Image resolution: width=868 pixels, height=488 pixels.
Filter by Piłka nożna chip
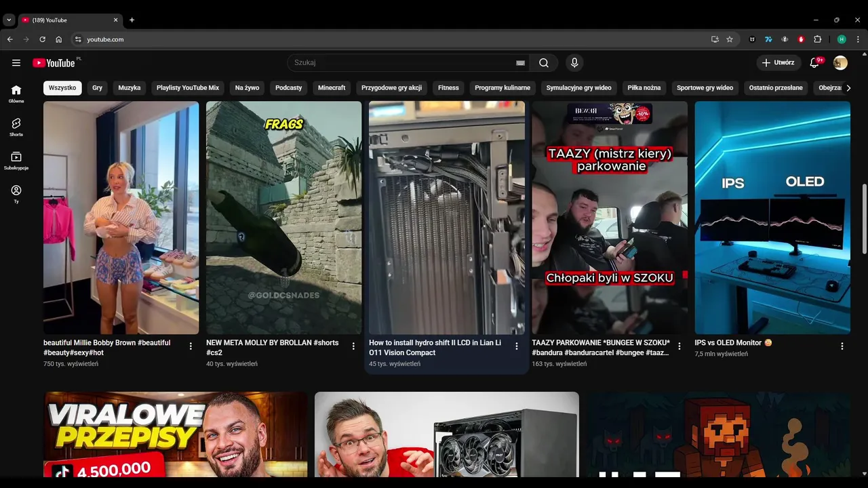point(644,88)
